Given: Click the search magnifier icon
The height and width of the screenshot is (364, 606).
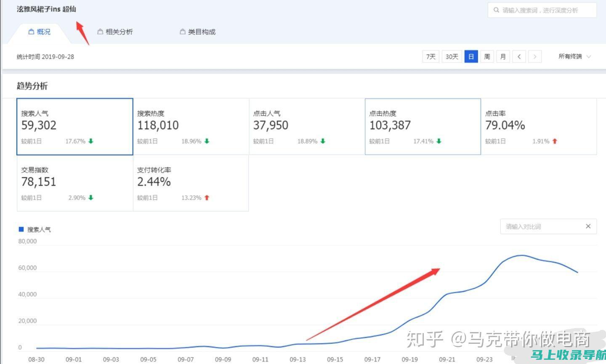Looking at the screenshot, I should [497, 10].
